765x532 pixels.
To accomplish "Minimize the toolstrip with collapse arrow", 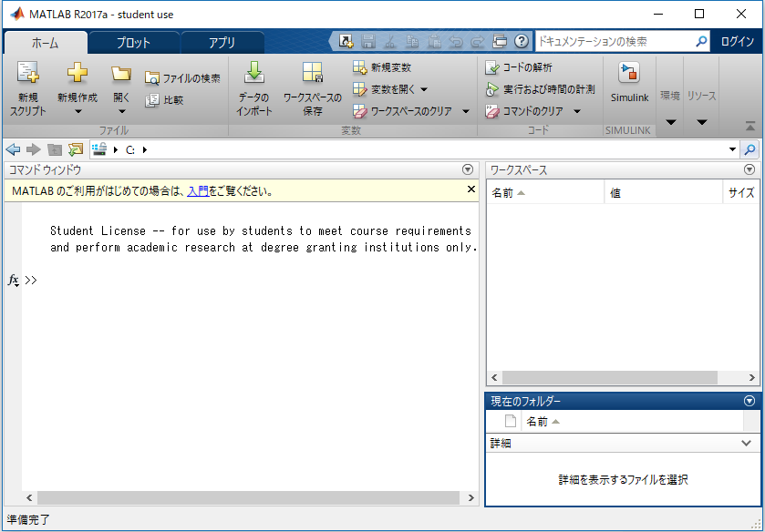I will pyautogui.click(x=749, y=127).
